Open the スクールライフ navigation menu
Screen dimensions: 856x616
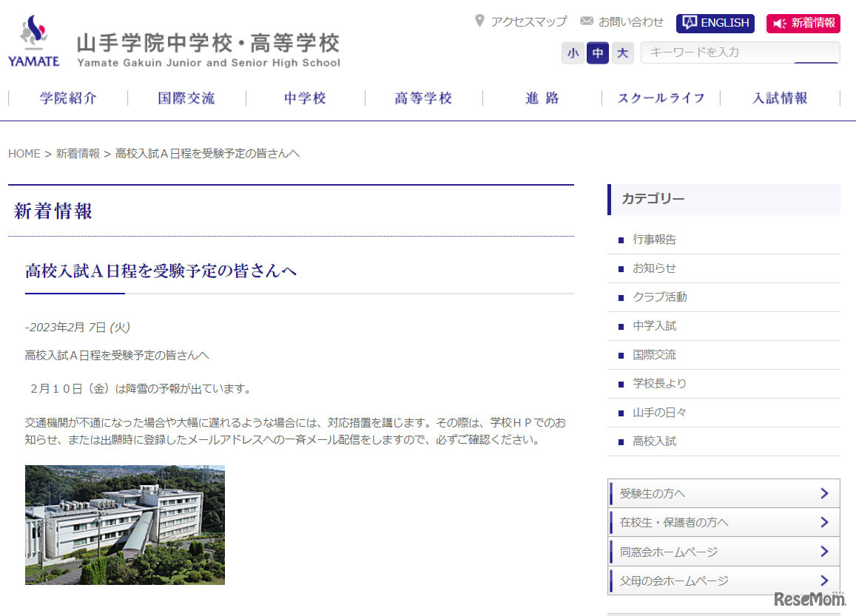(x=661, y=98)
